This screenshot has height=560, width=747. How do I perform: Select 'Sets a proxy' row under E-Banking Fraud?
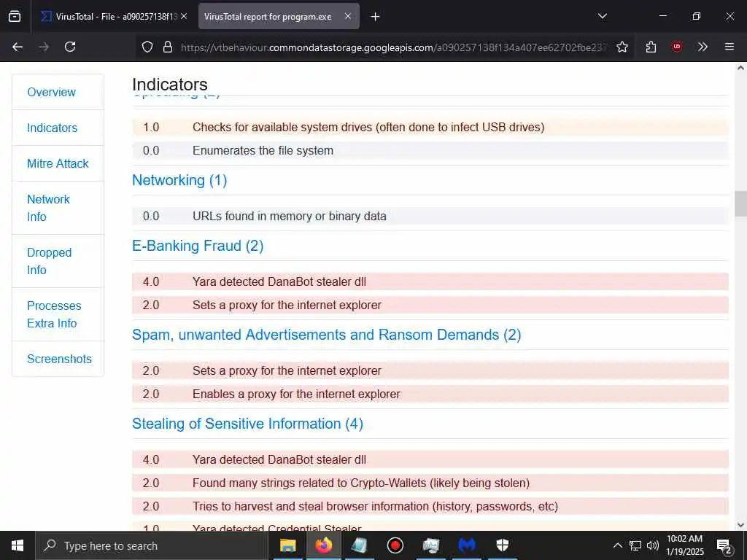(x=430, y=305)
